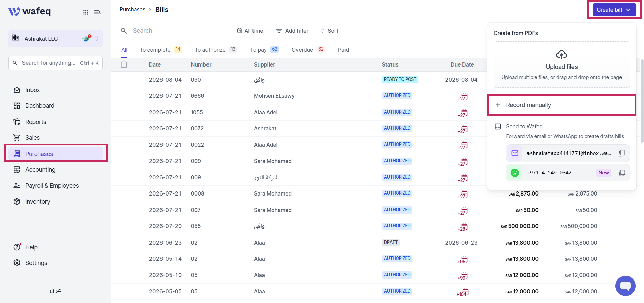Click the page vertical scrollbar
The image size is (644, 303).
[642, 101]
